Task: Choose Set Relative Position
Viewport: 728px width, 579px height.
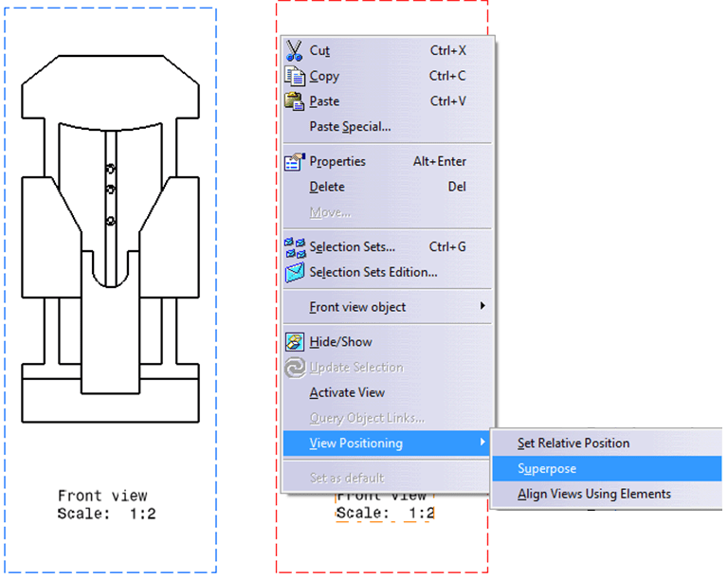Action: tap(573, 443)
